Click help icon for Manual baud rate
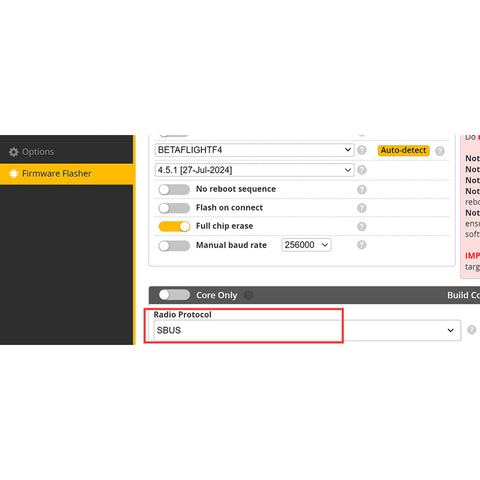 point(362,245)
